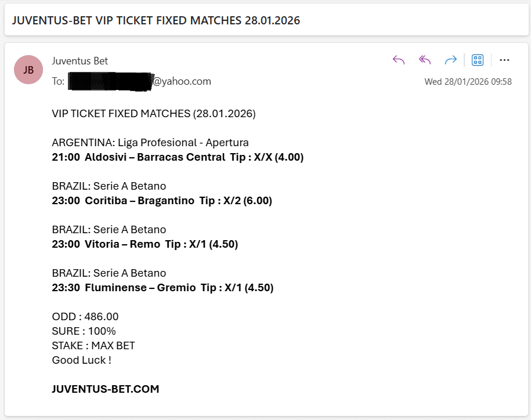Click the message timestamp Wed 28/01/2026
This screenshot has height=420, width=531.
[x=469, y=81]
